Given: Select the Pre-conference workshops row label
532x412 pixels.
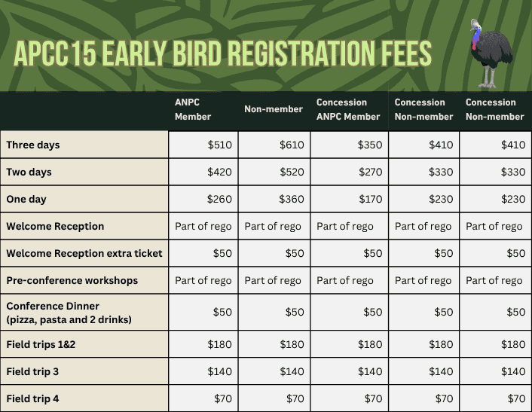Looking at the screenshot, I should 72,280.
